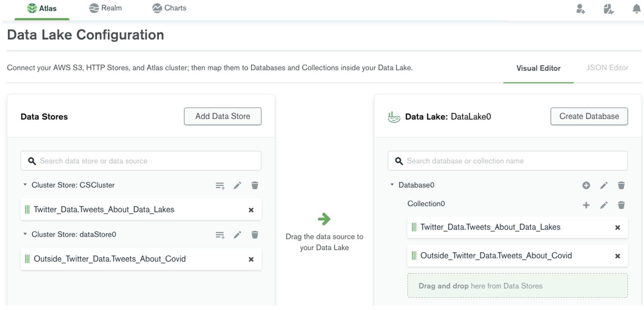Select Twitter_Data.Tweets_About_Data_Lakes in Data Stores
This screenshot has height=310, width=644.
(x=141, y=210)
